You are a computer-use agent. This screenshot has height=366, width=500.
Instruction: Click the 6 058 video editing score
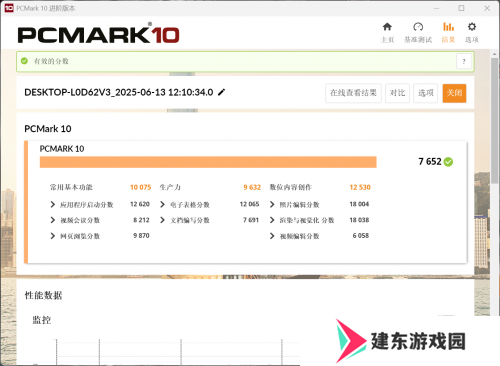[x=361, y=236]
